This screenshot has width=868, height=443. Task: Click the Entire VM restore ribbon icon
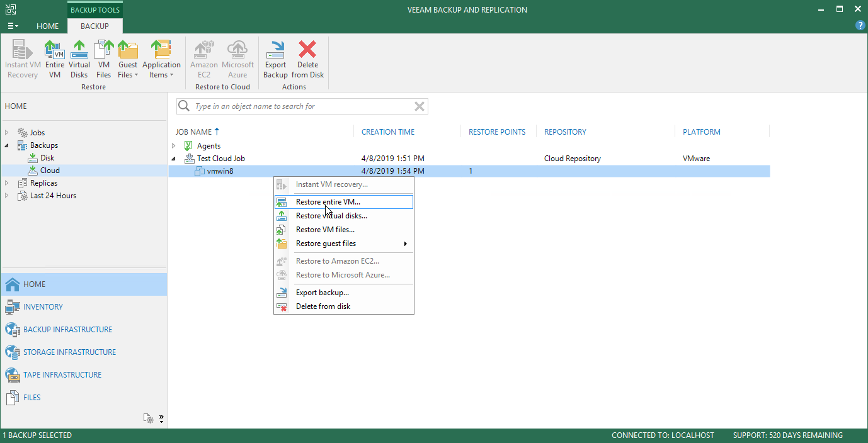point(55,59)
